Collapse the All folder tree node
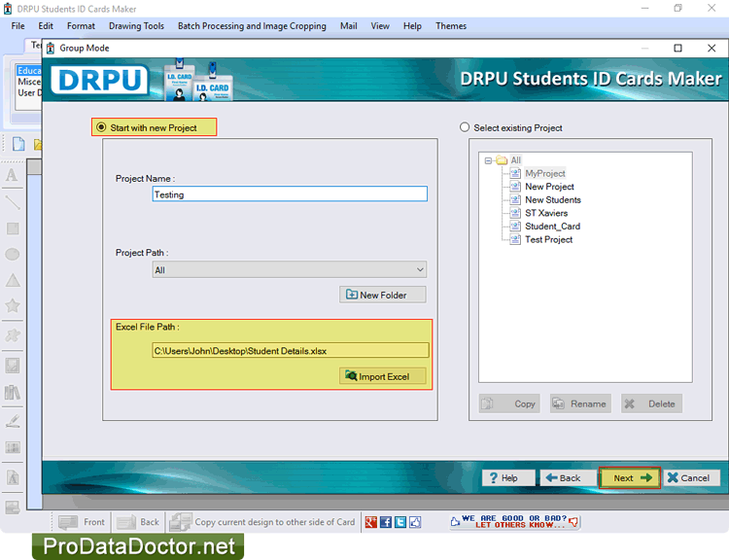The image size is (729, 560). (x=488, y=160)
